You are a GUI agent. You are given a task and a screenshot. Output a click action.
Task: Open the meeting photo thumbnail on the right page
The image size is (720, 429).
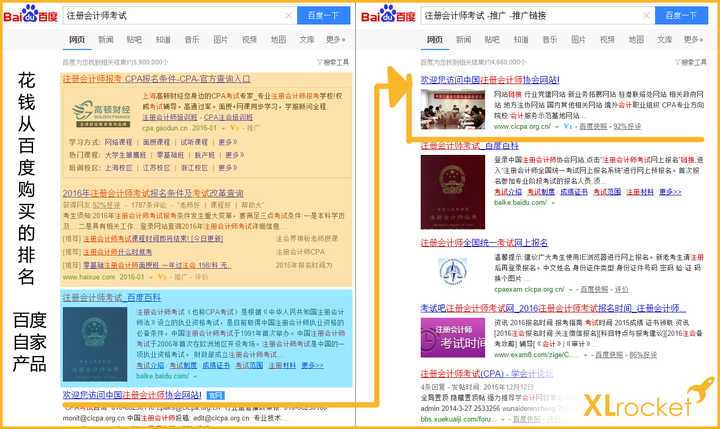click(x=453, y=109)
